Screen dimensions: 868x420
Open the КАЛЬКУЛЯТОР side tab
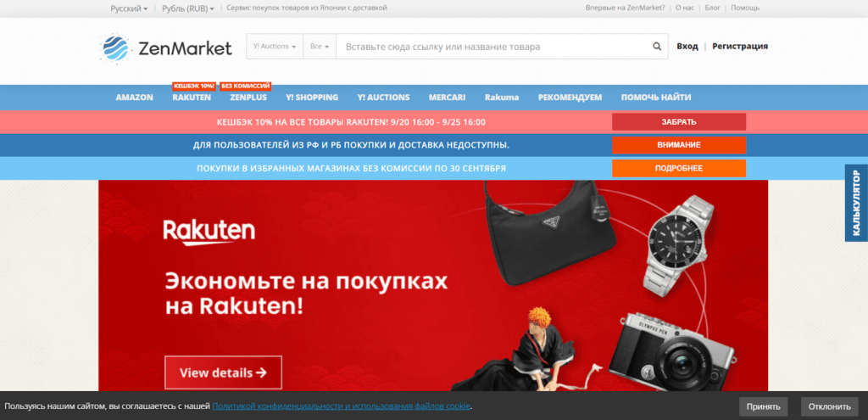(x=856, y=203)
